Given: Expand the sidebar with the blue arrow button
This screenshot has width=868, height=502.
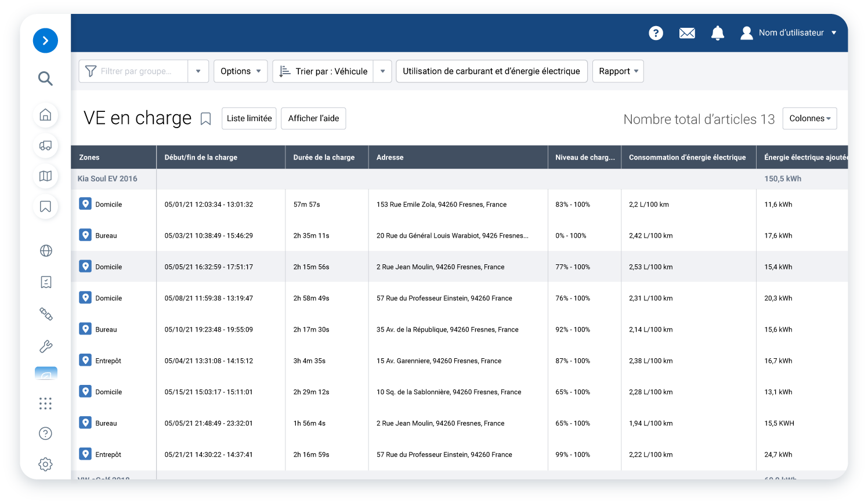Looking at the screenshot, I should (x=45, y=41).
